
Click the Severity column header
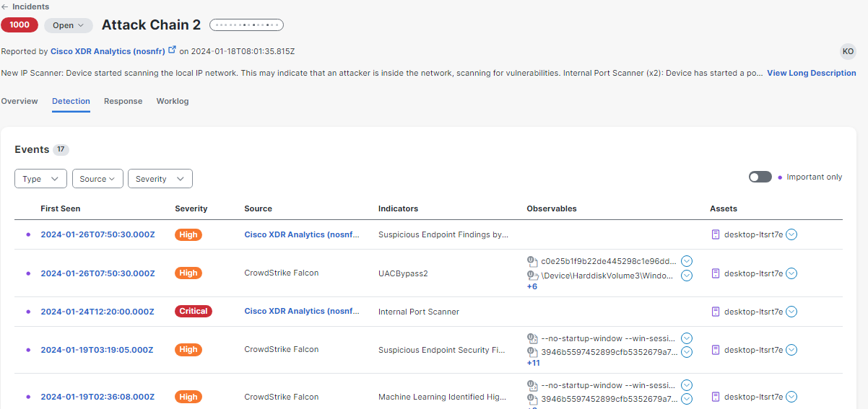(x=191, y=208)
